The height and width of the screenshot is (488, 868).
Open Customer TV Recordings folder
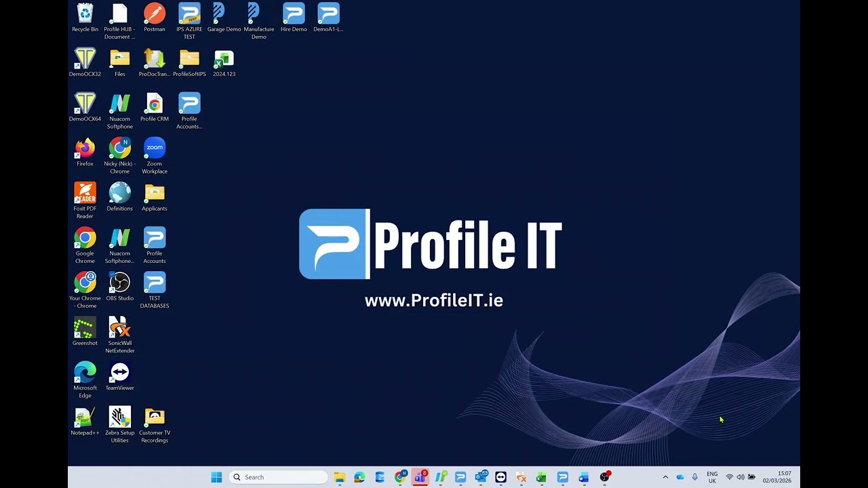click(x=155, y=424)
